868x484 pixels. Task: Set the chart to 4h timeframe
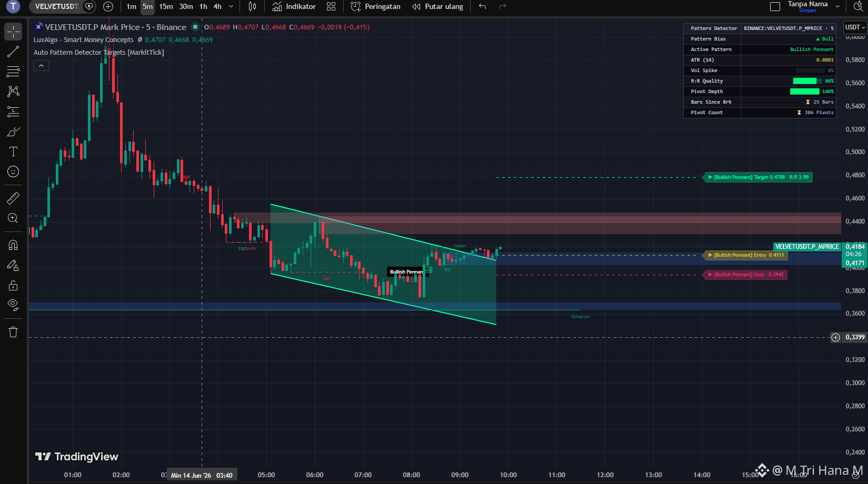pos(217,6)
